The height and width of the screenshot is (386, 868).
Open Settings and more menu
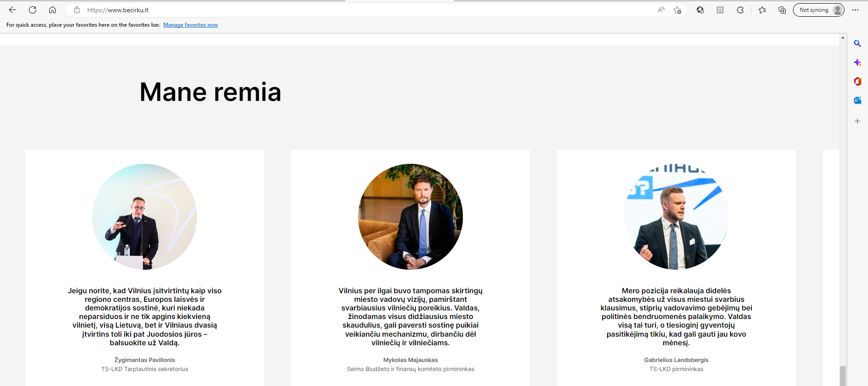(x=855, y=10)
